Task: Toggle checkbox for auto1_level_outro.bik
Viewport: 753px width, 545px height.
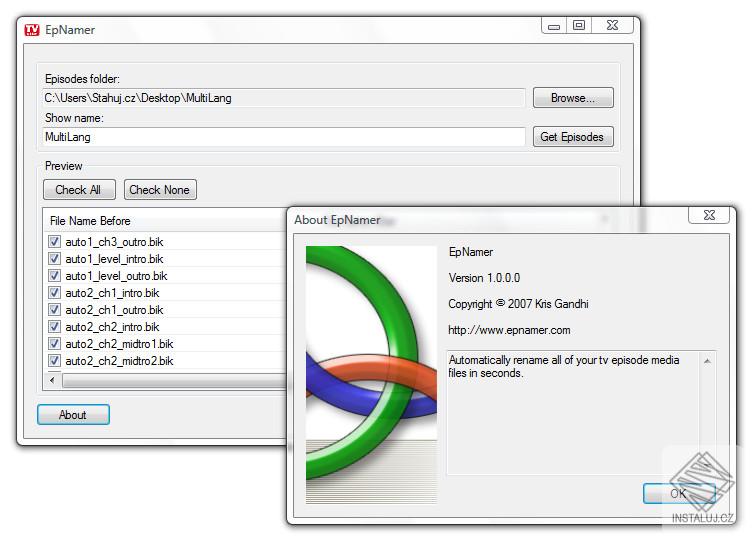Action: pyautogui.click(x=54, y=276)
